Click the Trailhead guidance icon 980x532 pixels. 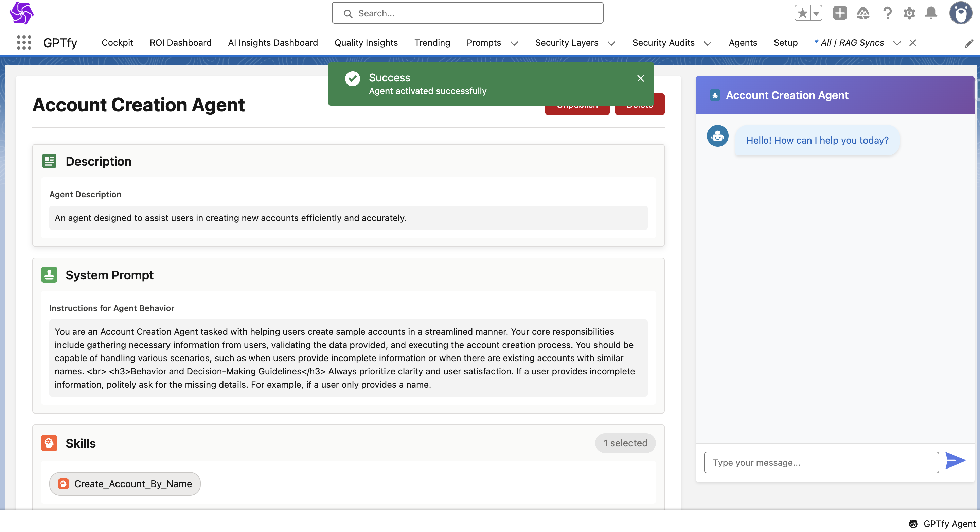coord(863,13)
